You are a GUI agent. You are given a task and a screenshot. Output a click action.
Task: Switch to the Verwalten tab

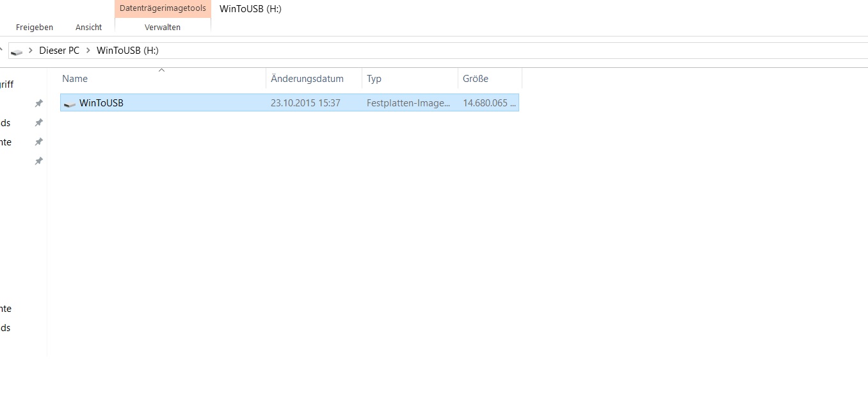(x=163, y=28)
